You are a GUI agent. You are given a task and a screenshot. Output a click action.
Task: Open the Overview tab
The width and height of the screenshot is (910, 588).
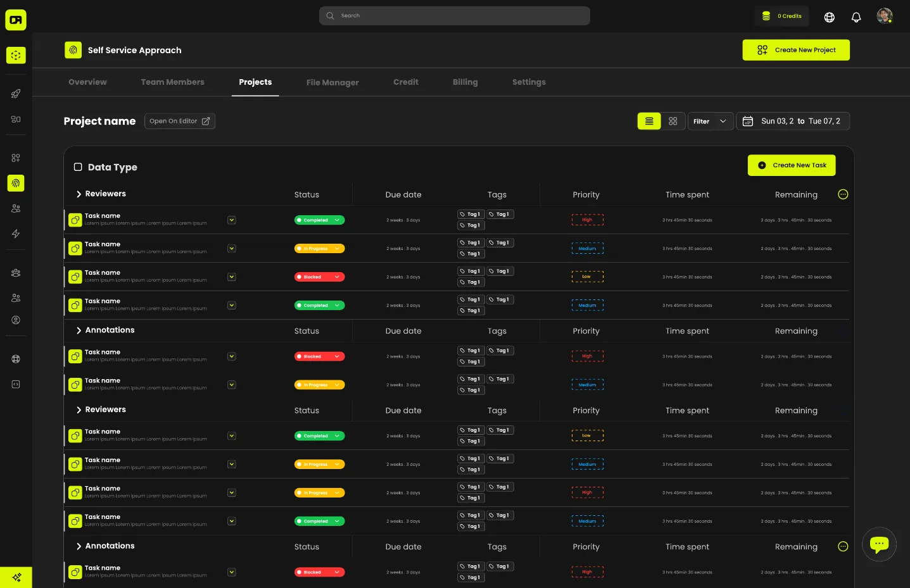point(87,82)
